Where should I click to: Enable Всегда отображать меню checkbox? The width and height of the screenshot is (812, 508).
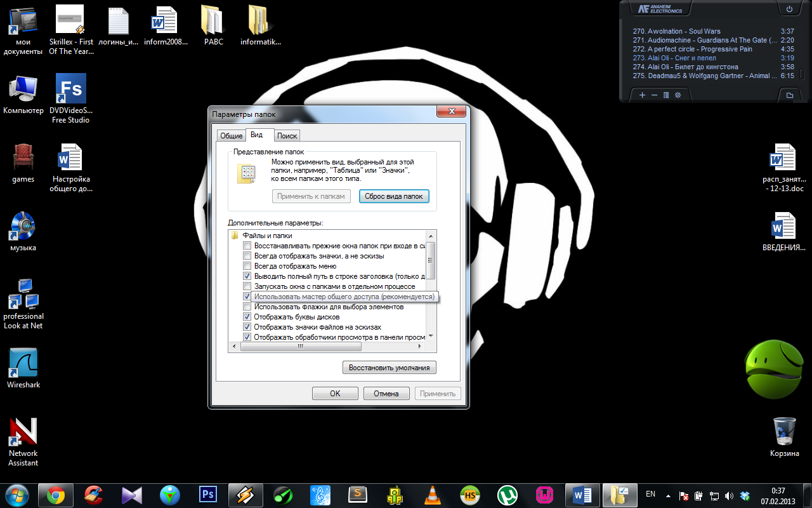pyautogui.click(x=247, y=266)
